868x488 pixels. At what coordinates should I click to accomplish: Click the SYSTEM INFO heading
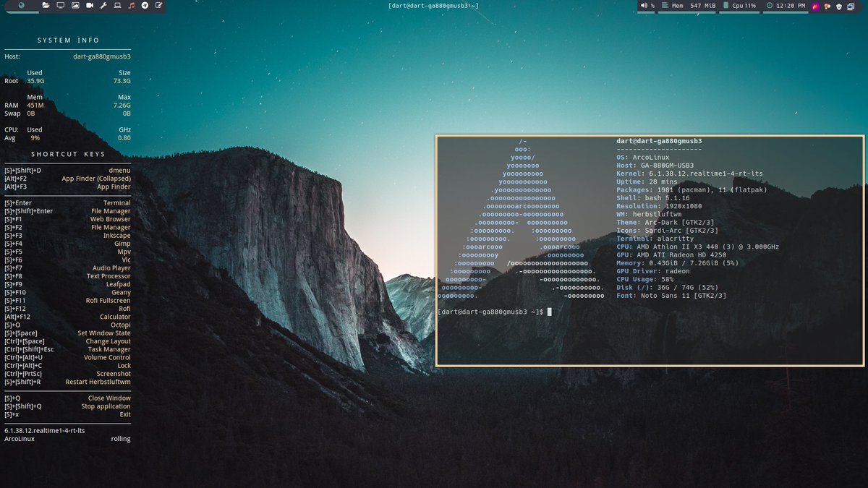click(x=69, y=40)
